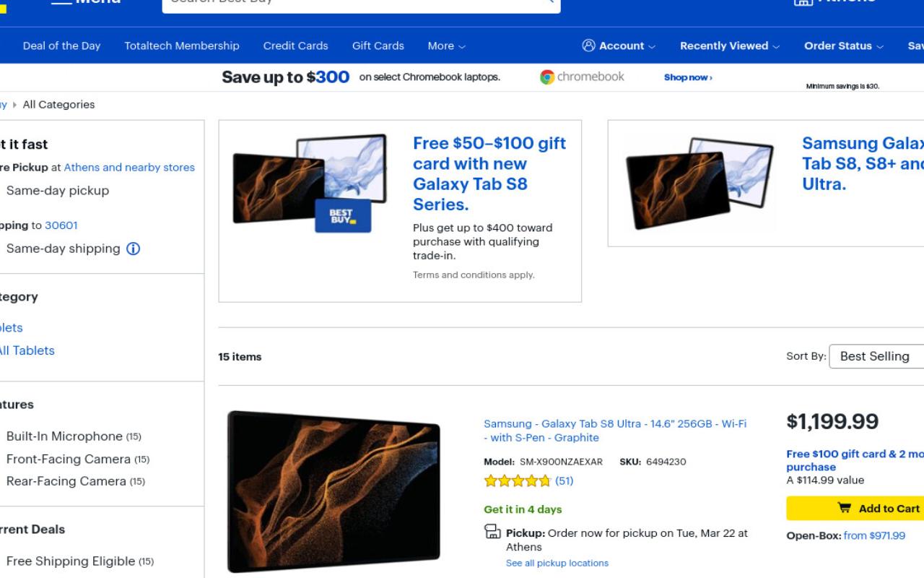Open Totaltech Membership page
924x578 pixels.
[x=182, y=46]
